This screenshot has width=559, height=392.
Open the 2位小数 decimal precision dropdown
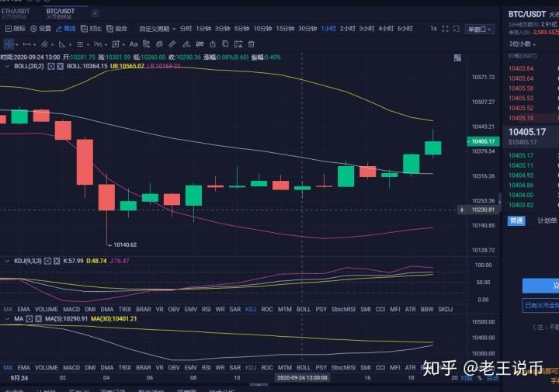523,44
